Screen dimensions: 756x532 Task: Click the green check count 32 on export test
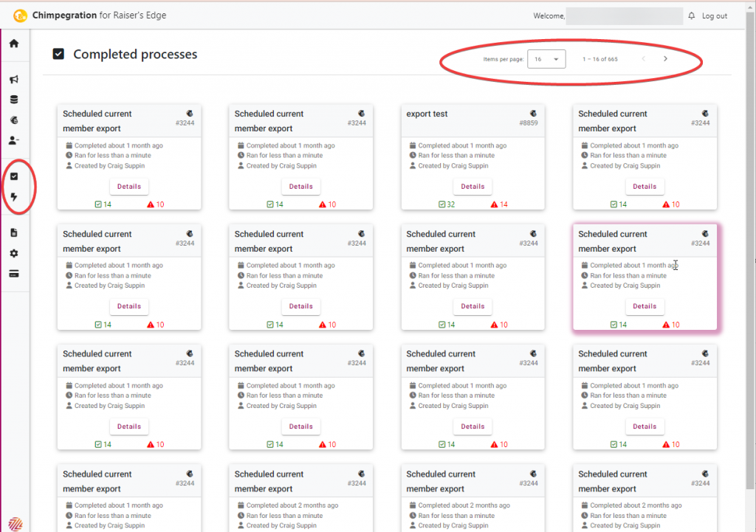[x=447, y=204]
